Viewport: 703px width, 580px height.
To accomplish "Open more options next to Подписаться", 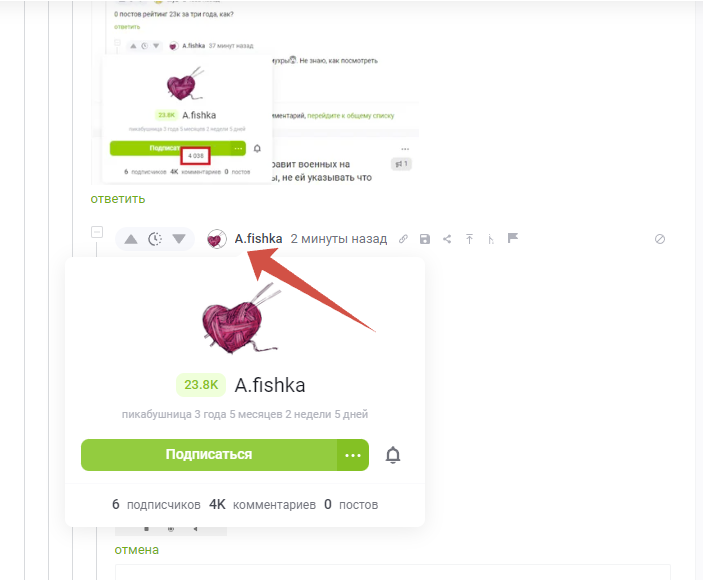I will tap(353, 455).
